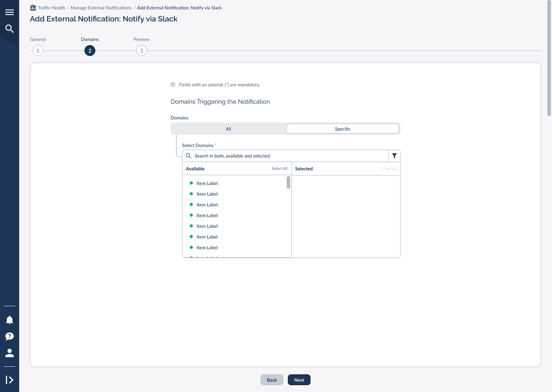Image resolution: width=552 pixels, height=392 pixels.
Task: Expand the sidebar with the arrow icon
Action: 9,380
